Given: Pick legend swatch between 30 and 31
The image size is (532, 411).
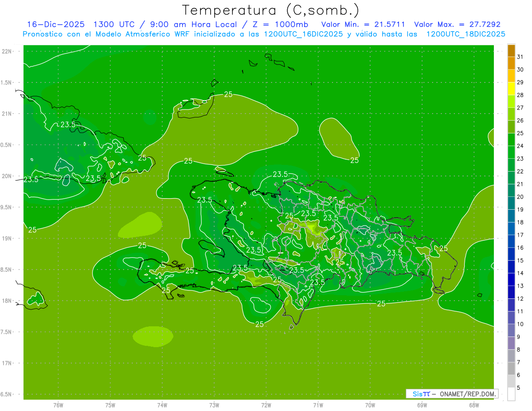Looking at the screenshot, I should coord(511,63).
